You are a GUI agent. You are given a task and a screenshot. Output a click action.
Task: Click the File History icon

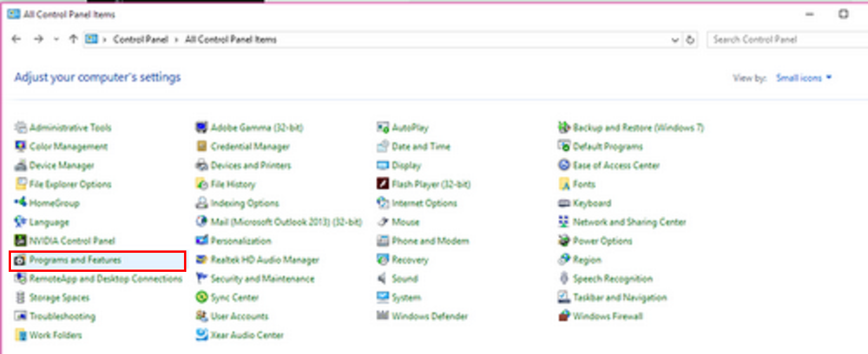[201, 185]
